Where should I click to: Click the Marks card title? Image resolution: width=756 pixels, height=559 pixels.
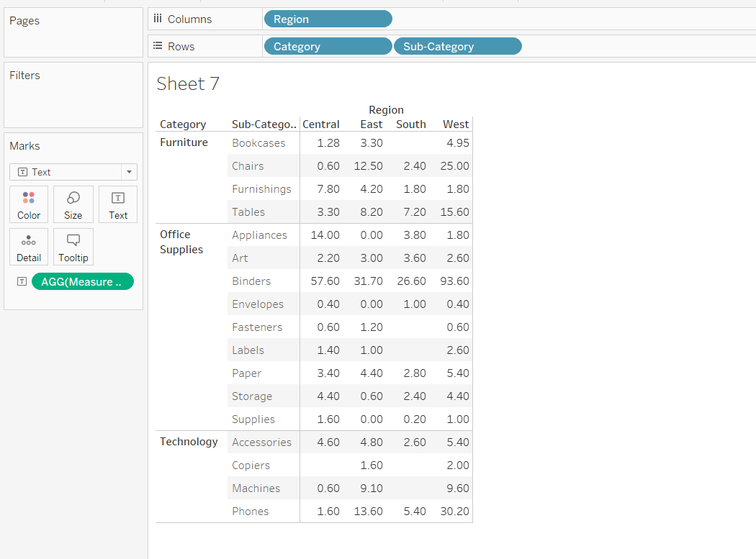(x=24, y=146)
